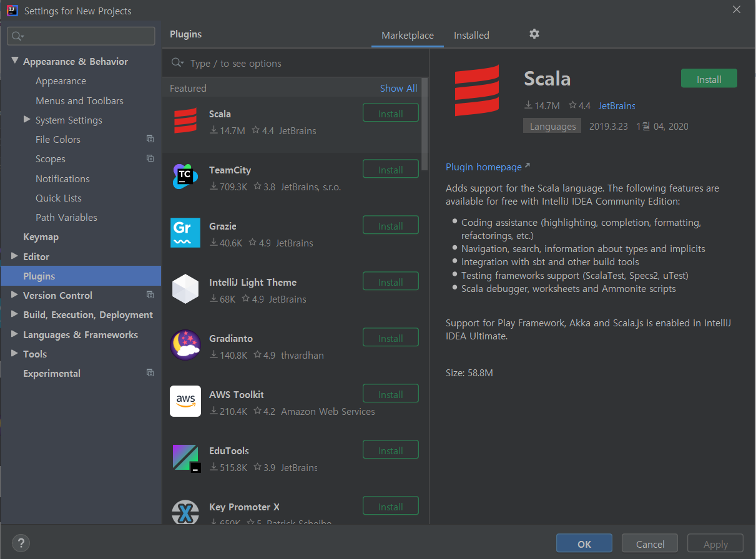Expand the Languages & Frameworks section
This screenshot has height=559, width=756.
15,334
